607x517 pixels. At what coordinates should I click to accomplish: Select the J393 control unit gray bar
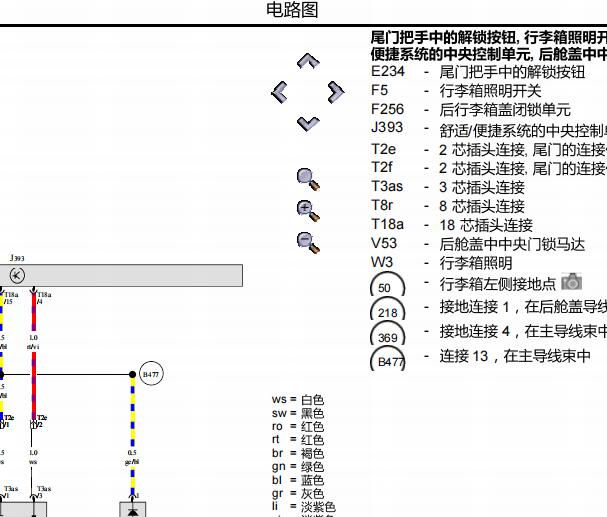point(121,276)
